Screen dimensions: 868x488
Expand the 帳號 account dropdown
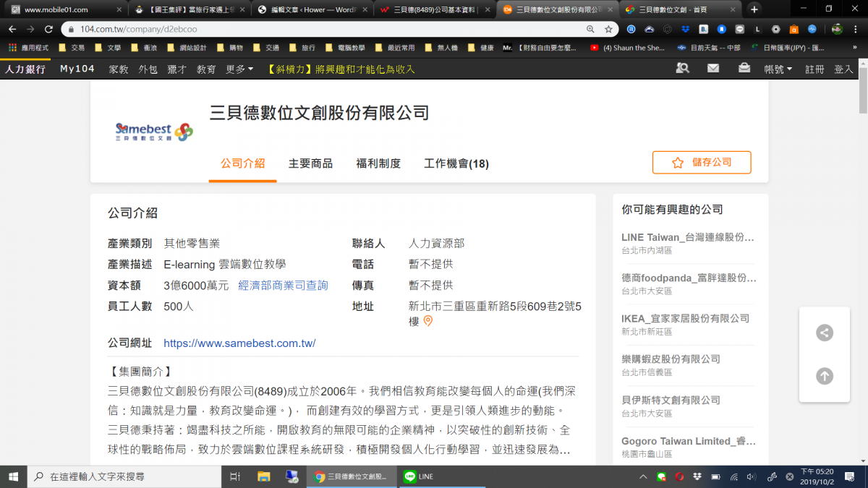(x=778, y=69)
